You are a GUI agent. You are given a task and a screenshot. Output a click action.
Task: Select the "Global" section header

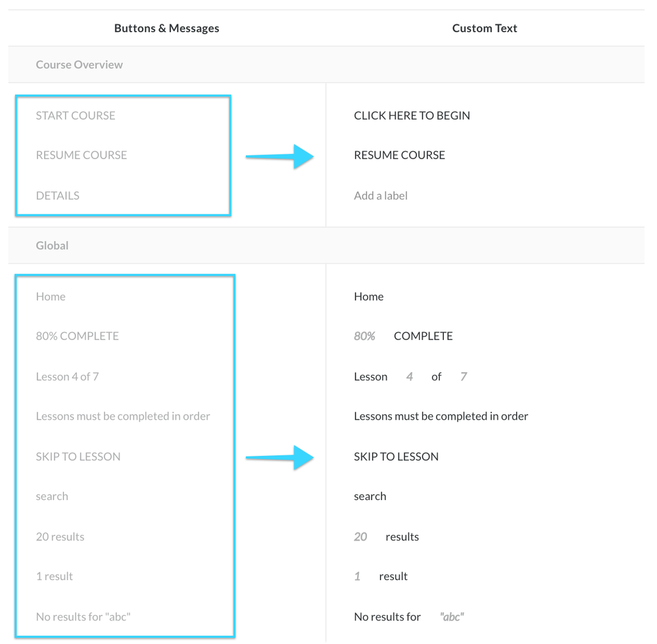click(x=52, y=245)
